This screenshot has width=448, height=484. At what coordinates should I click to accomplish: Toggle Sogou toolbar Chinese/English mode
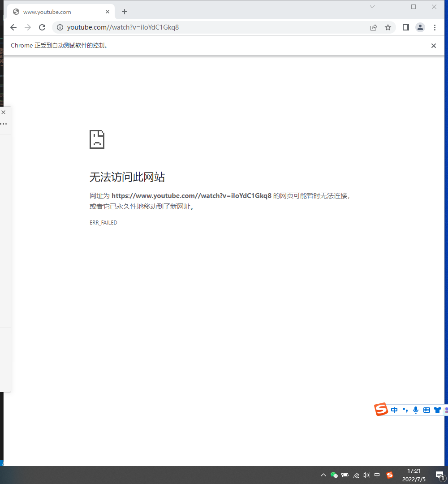coord(394,410)
